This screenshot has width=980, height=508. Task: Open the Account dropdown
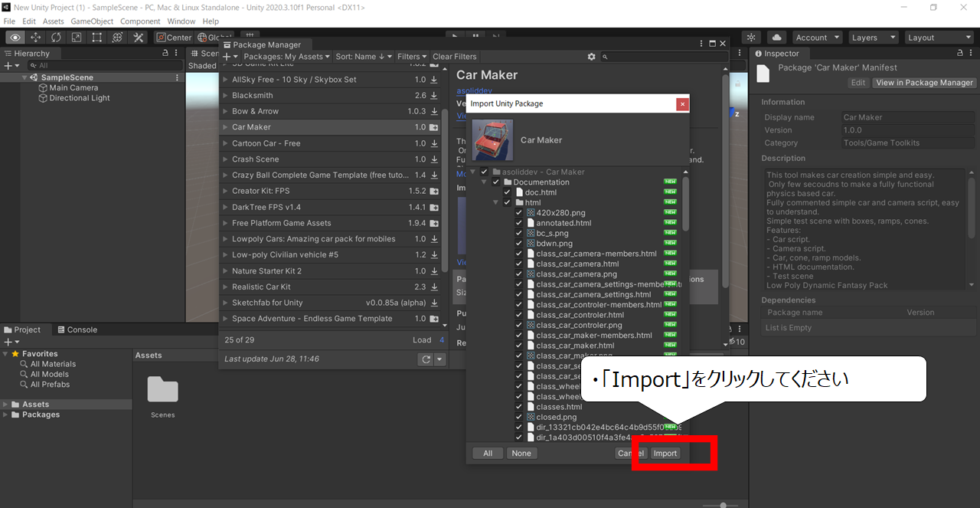point(817,38)
